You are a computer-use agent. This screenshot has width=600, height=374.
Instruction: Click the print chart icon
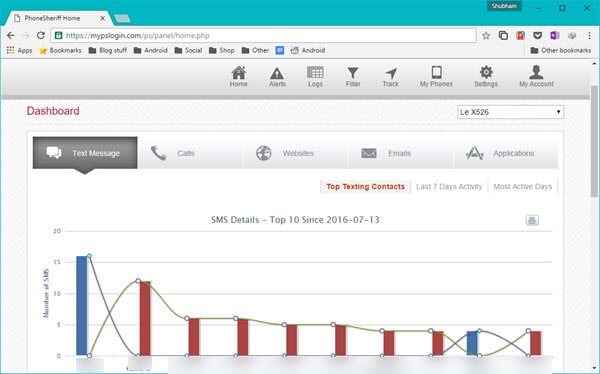coord(532,220)
